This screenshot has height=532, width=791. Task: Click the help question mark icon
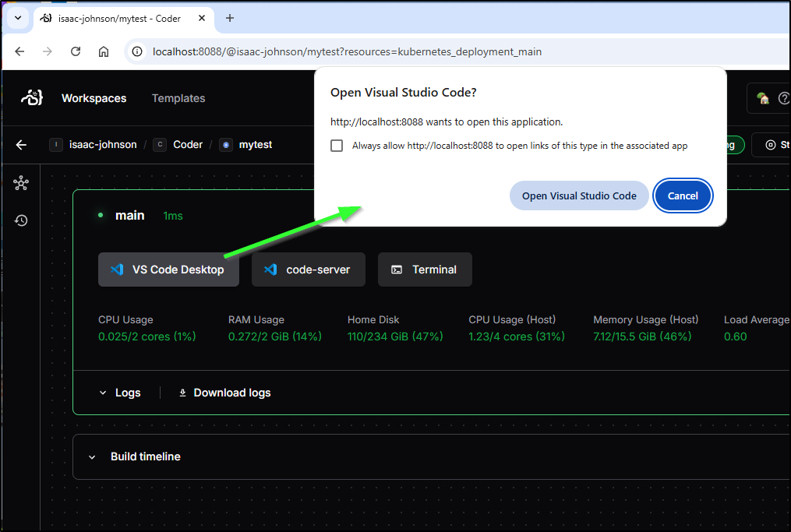pyautogui.click(x=784, y=98)
